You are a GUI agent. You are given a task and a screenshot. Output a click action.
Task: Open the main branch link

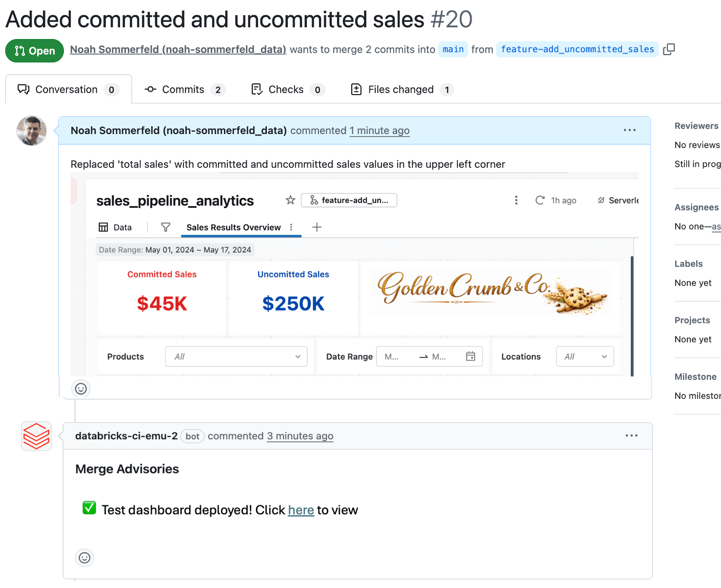click(453, 49)
